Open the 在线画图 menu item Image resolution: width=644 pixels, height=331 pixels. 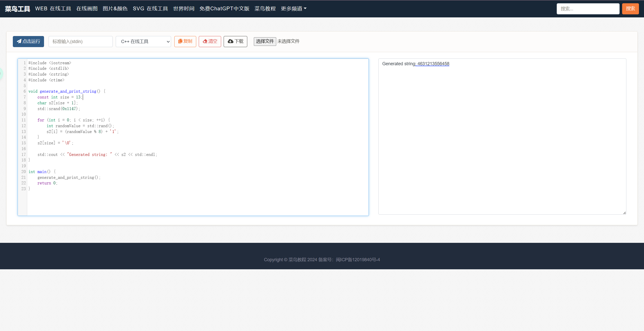coord(87,9)
